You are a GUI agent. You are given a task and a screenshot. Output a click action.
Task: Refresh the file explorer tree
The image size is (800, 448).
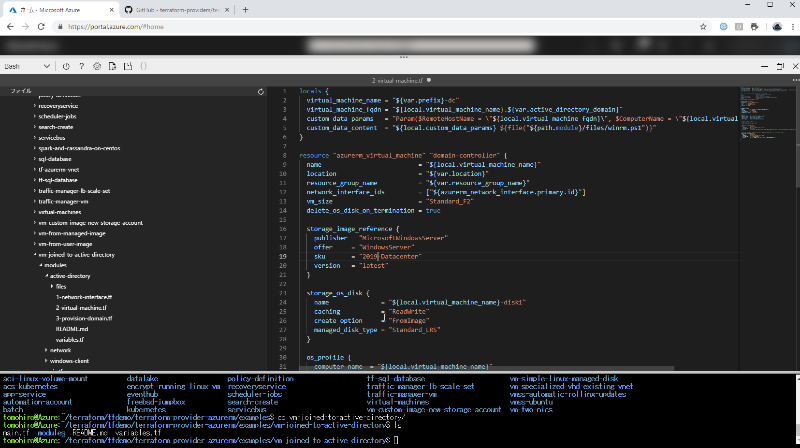pos(261,92)
